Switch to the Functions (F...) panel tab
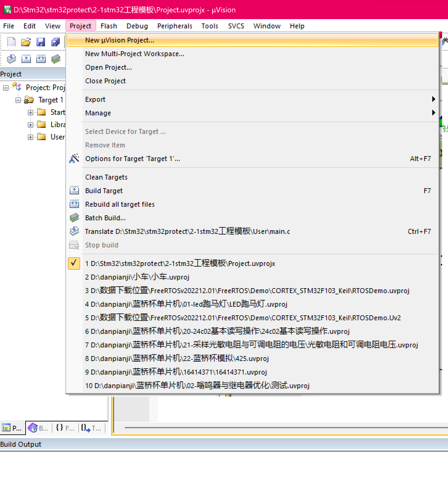 pos(65,428)
